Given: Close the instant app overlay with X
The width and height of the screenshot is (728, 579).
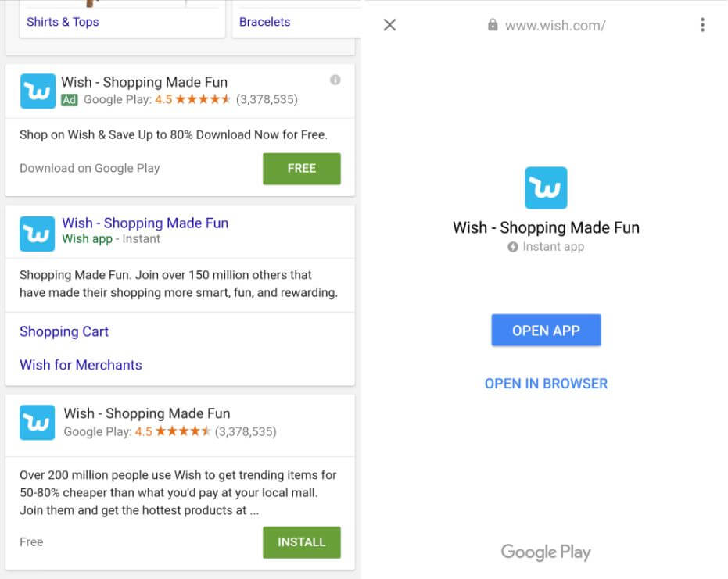Looking at the screenshot, I should click(390, 25).
